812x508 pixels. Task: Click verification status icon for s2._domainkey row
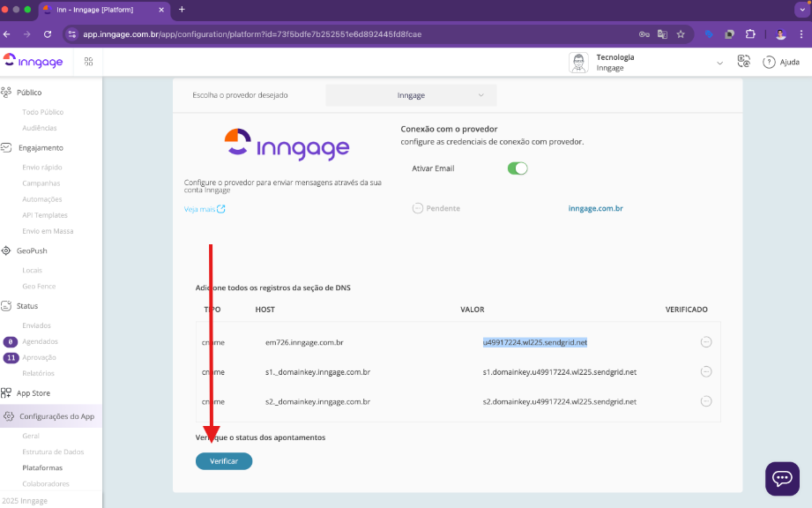click(706, 401)
